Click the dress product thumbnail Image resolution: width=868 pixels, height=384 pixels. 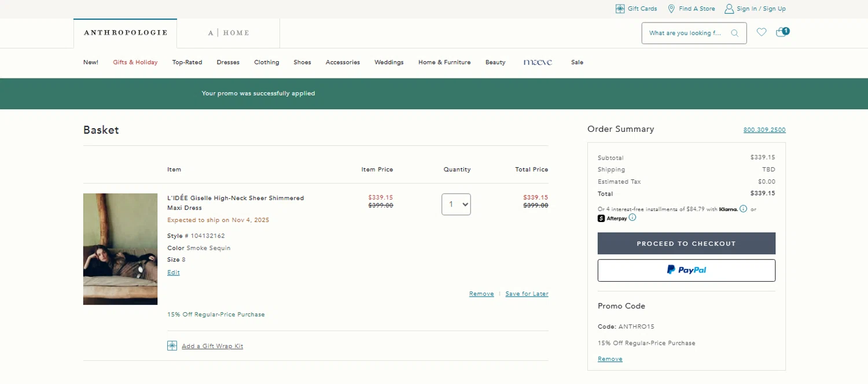tap(120, 249)
